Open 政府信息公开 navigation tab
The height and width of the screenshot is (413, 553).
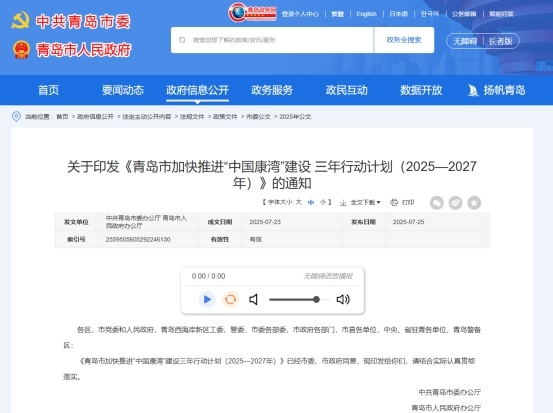(x=198, y=90)
